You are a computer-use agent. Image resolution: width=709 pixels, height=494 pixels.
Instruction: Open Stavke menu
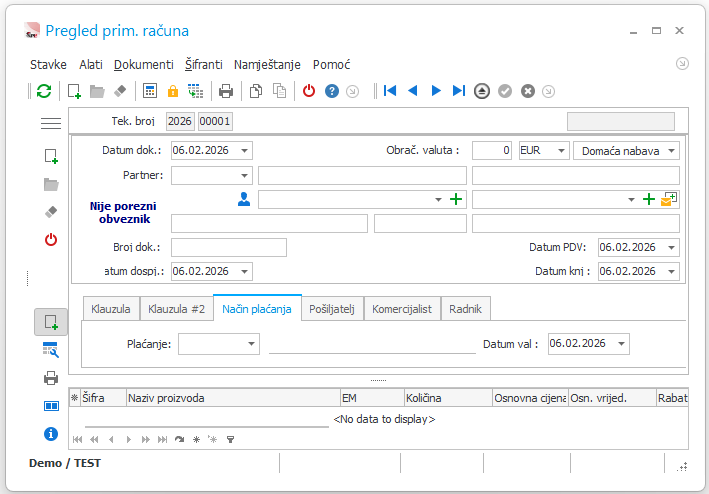tap(48, 65)
